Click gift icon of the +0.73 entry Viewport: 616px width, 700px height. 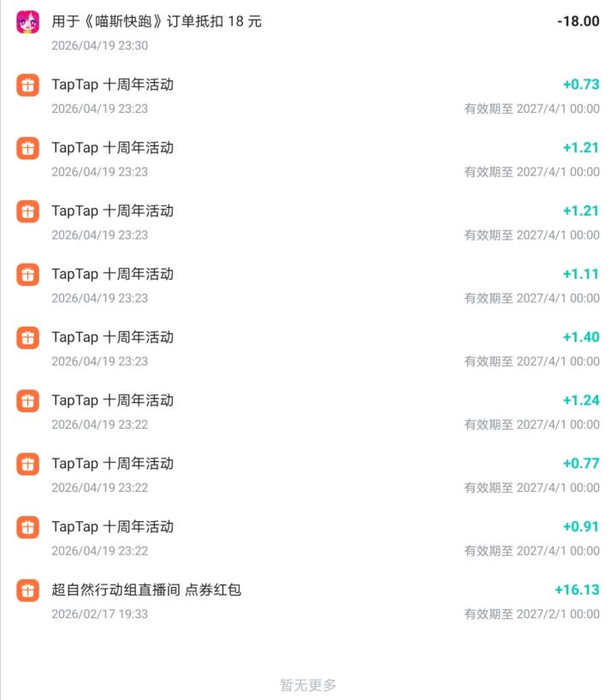tap(28, 85)
